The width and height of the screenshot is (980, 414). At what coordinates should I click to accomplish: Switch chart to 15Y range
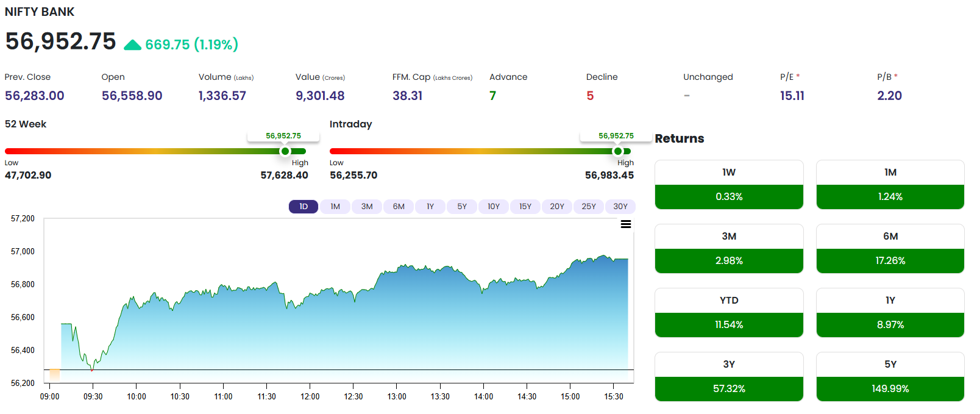click(525, 207)
